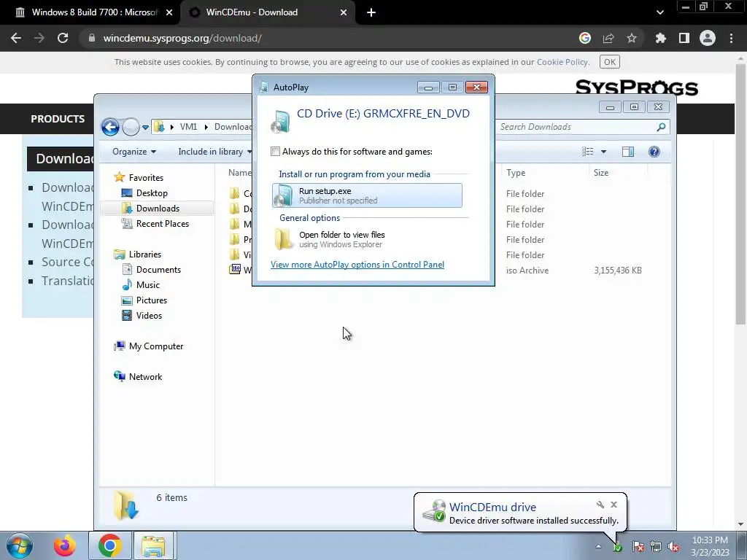The width and height of the screenshot is (747, 560).
Task: Toggle Chrome side panel icon
Action: pos(684,38)
